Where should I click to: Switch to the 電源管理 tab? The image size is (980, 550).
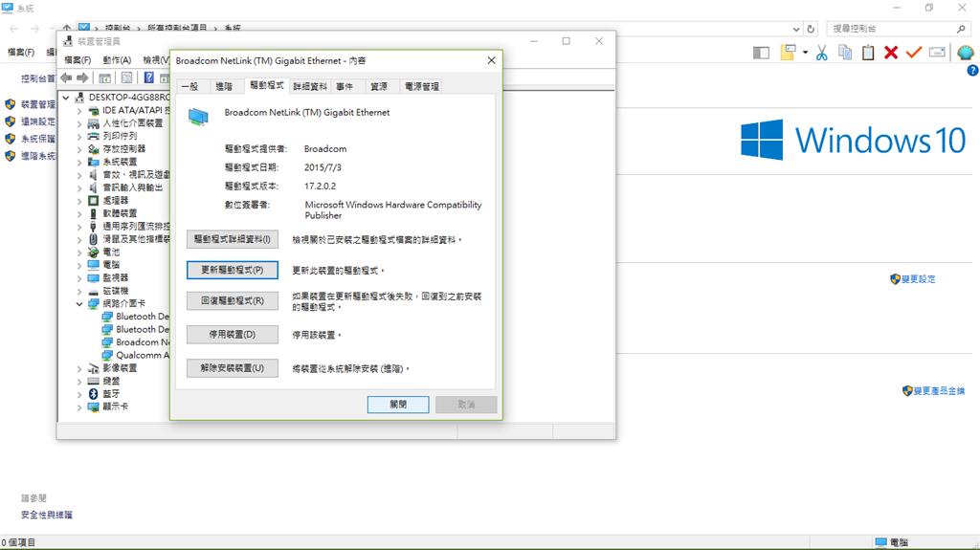pos(422,87)
